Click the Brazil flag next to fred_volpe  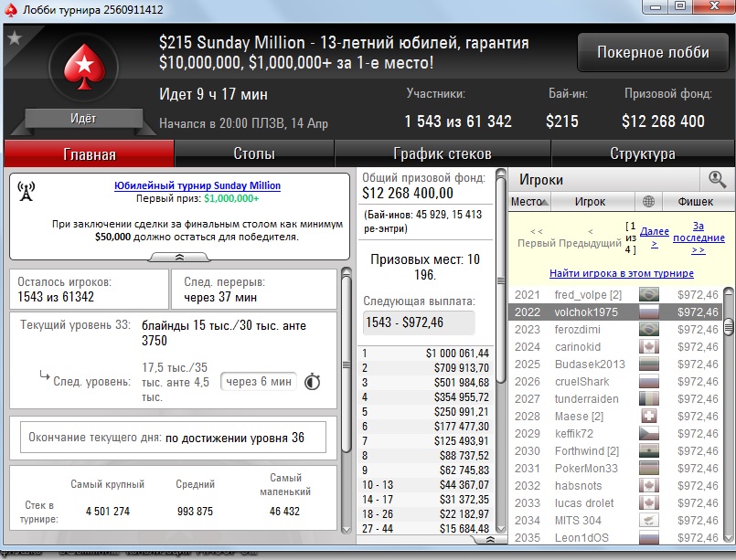(649, 294)
